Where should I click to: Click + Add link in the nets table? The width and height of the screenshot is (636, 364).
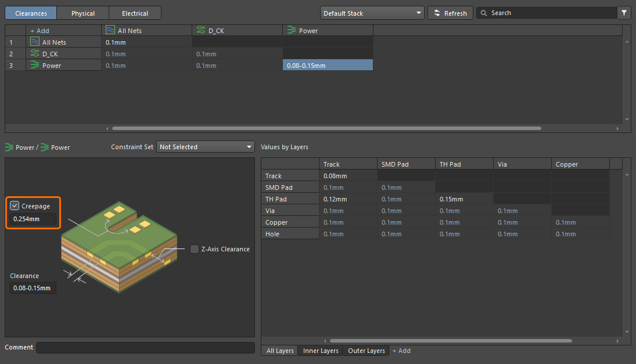pyautogui.click(x=39, y=30)
